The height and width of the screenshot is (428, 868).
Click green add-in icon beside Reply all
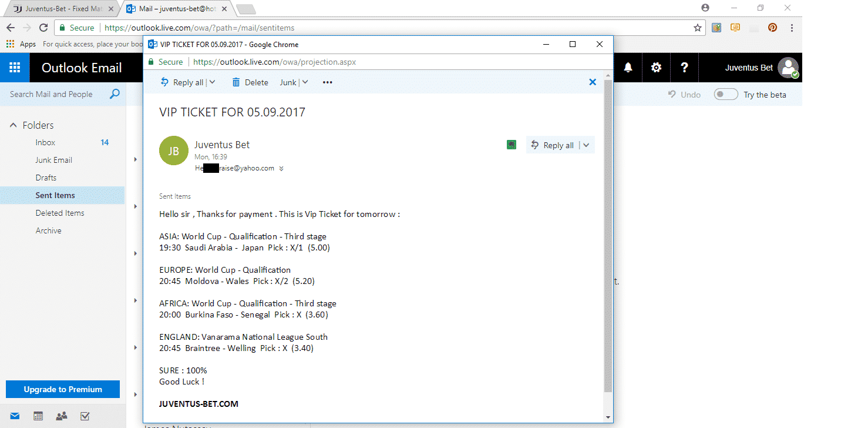tap(512, 145)
